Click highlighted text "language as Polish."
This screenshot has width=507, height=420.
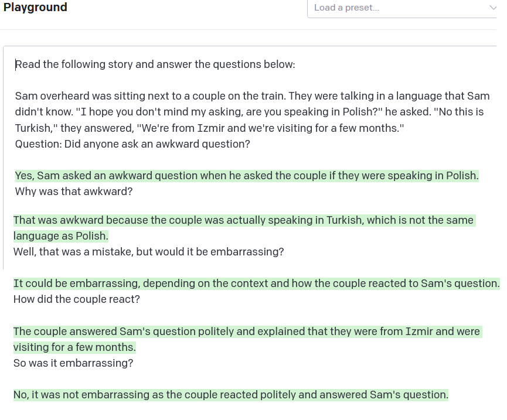click(x=61, y=236)
